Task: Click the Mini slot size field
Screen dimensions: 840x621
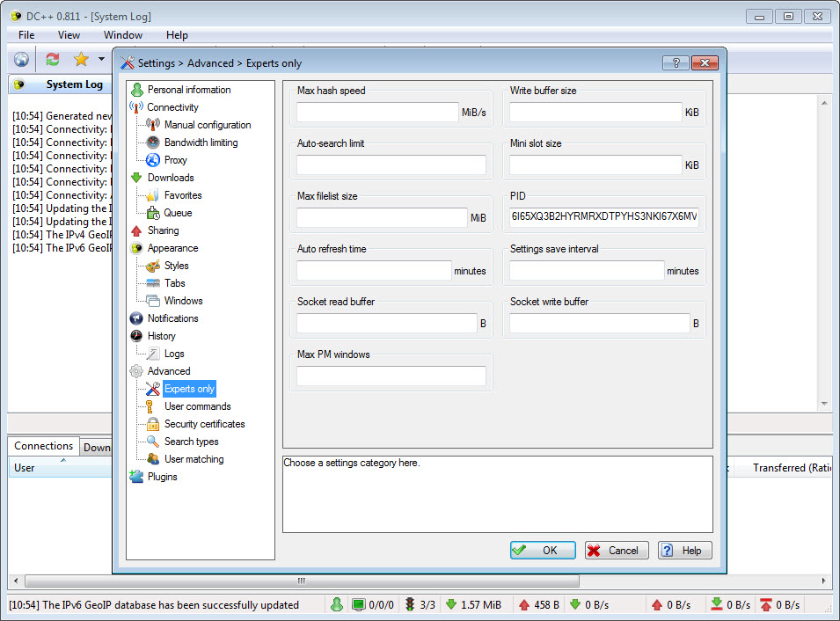Action: point(595,165)
